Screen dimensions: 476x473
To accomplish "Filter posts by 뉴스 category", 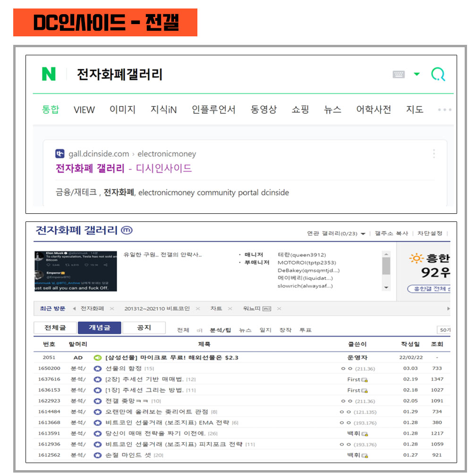I will pos(245,330).
